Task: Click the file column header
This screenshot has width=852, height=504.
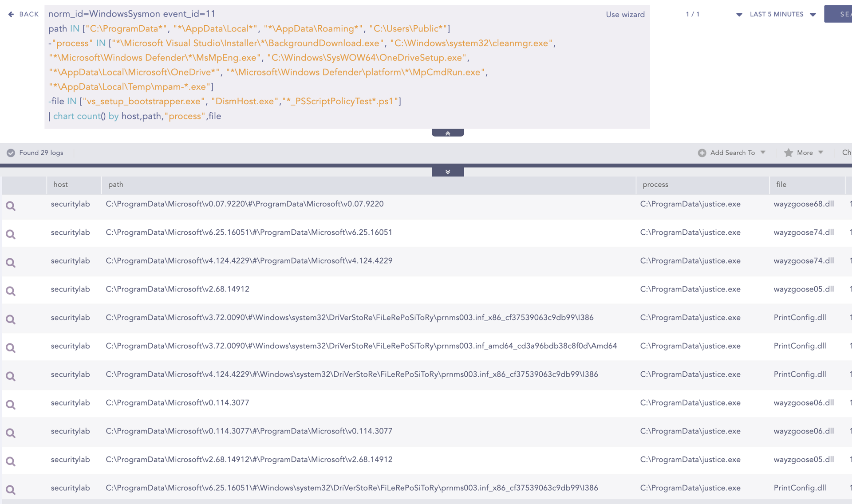Action: (x=781, y=185)
